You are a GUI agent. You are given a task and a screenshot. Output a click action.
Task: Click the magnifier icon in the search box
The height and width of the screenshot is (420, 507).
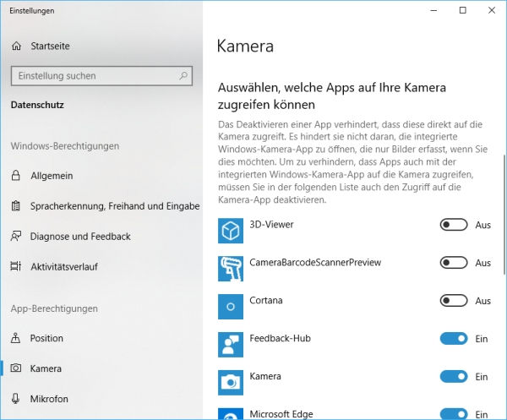click(x=183, y=76)
